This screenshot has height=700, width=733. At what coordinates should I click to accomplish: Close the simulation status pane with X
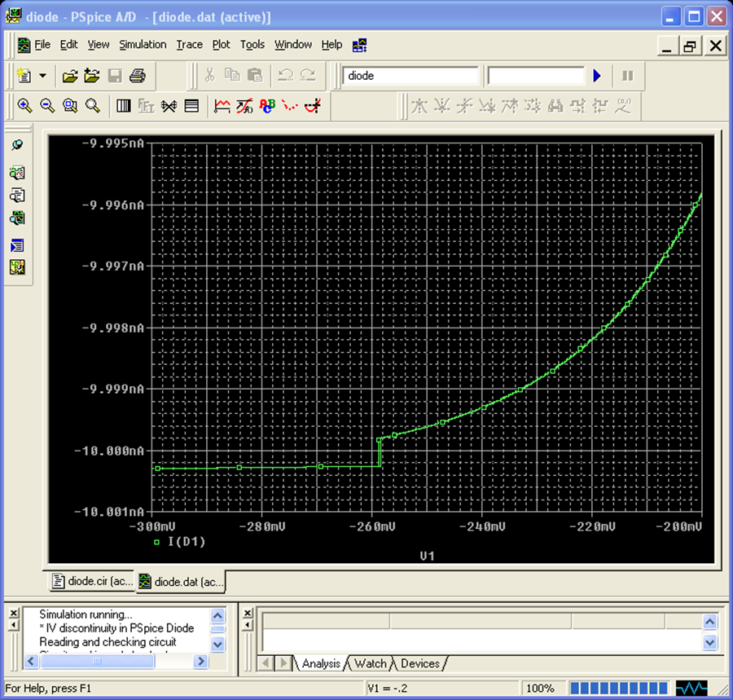248,613
